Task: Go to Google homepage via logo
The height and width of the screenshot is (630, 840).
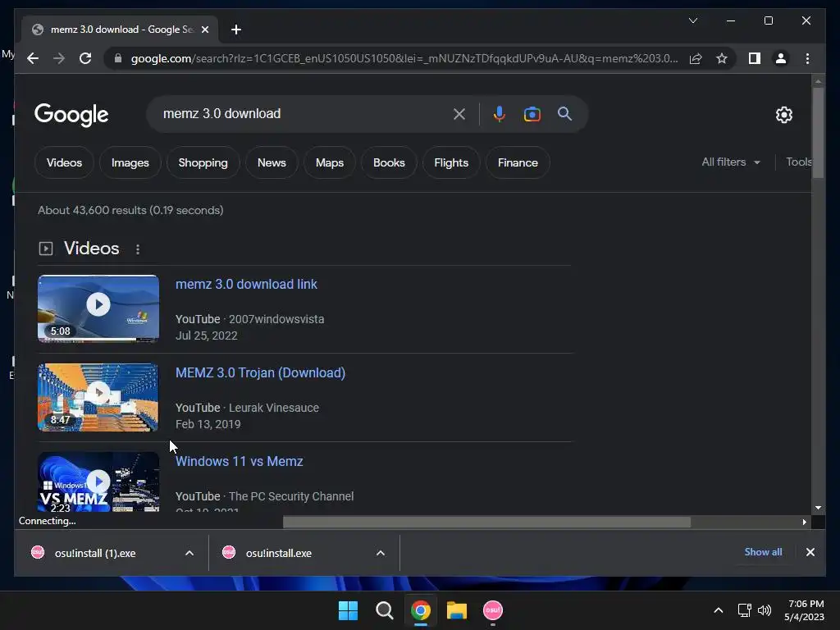Action: coord(71,114)
